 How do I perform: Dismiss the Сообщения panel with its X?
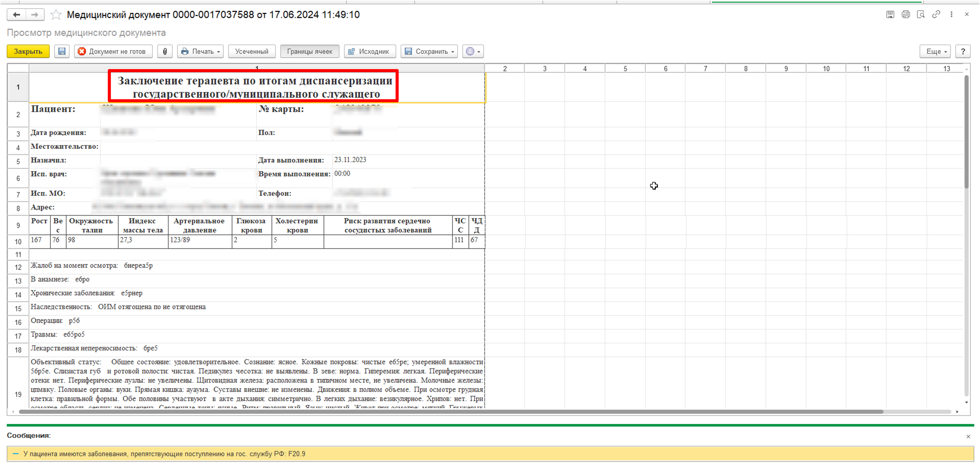968,437
